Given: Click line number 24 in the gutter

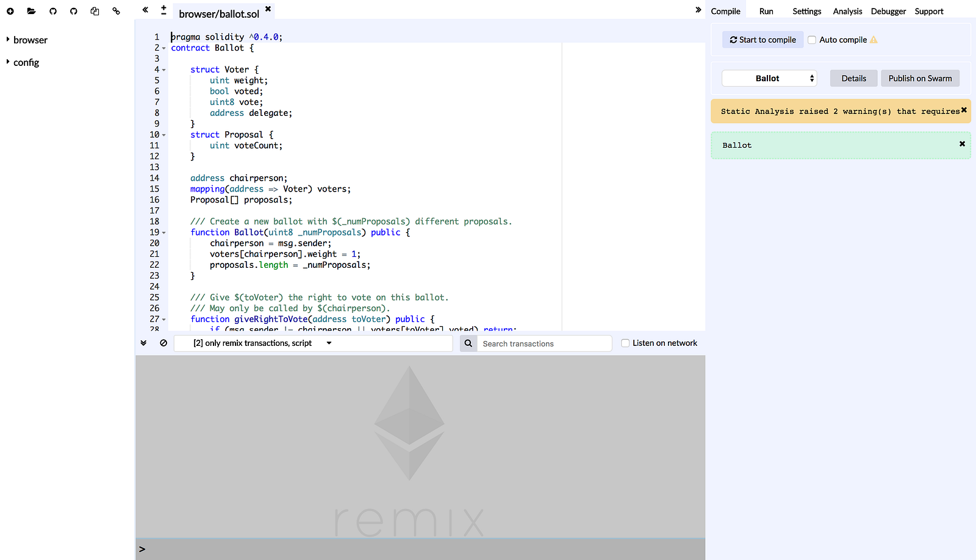Looking at the screenshot, I should 154,287.
